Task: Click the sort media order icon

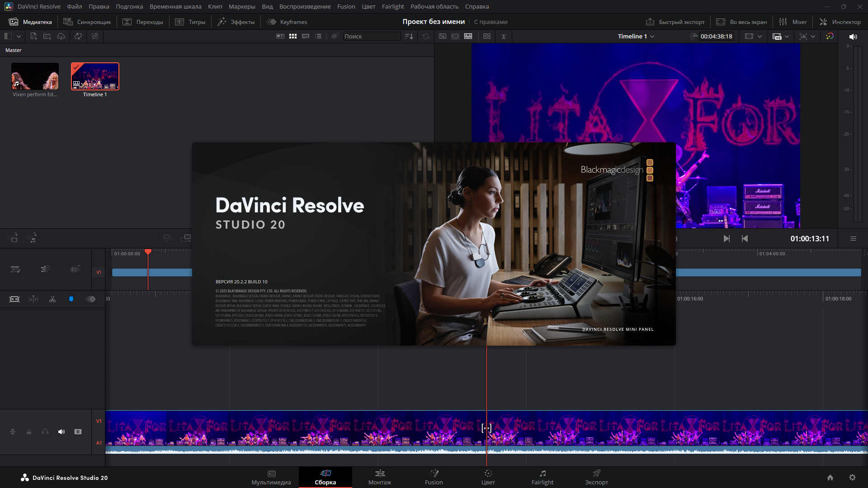Action: [409, 36]
